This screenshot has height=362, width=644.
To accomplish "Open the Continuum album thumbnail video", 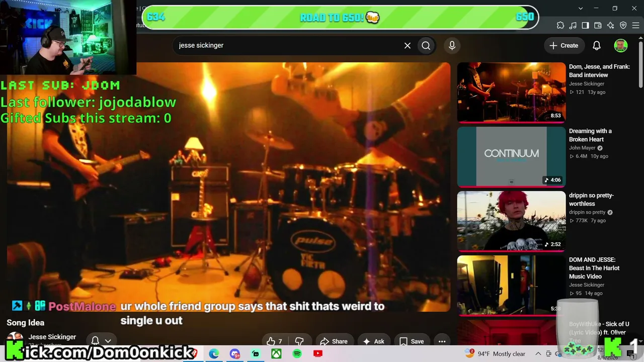I will pyautogui.click(x=511, y=157).
